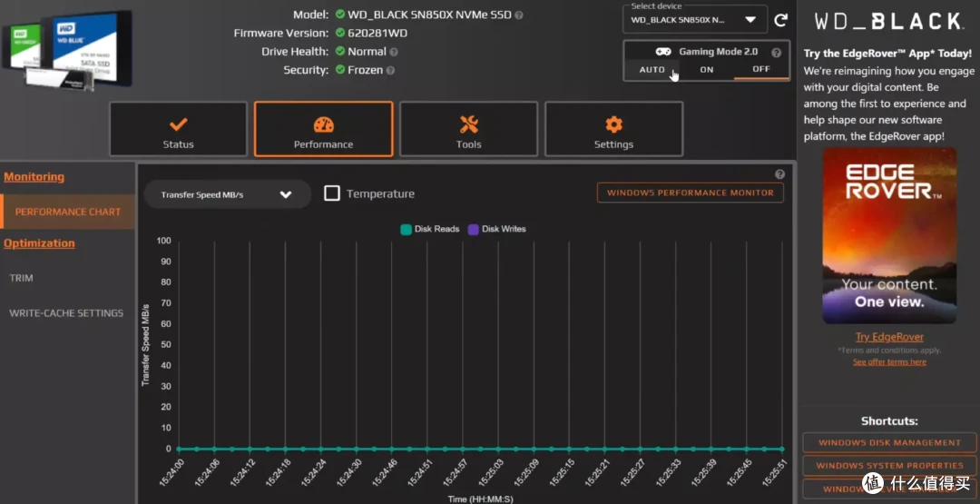
Task: Click the Monitoring section heading
Action: pyautogui.click(x=34, y=177)
